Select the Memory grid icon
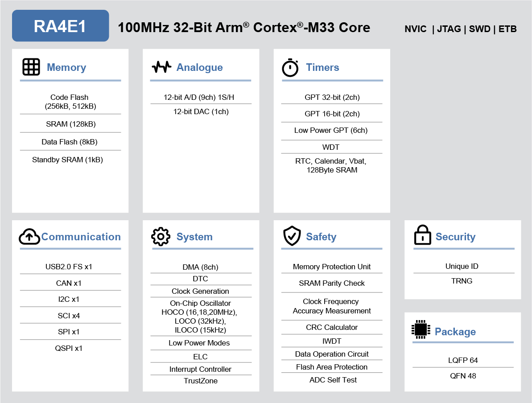 click(x=31, y=67)
